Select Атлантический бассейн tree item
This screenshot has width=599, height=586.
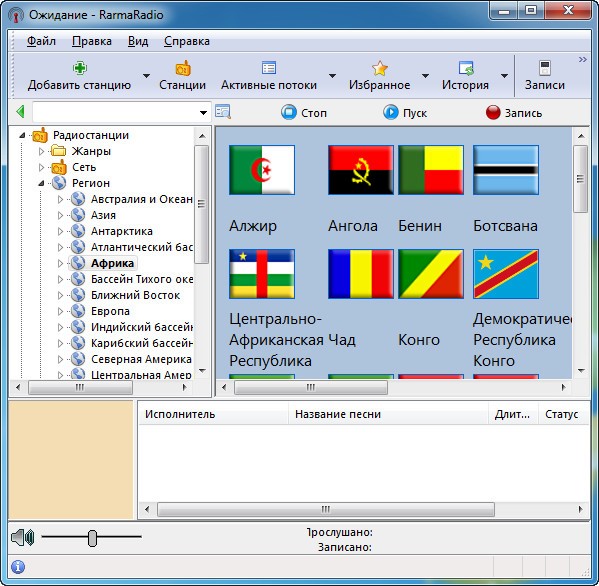tap(141, 247)
